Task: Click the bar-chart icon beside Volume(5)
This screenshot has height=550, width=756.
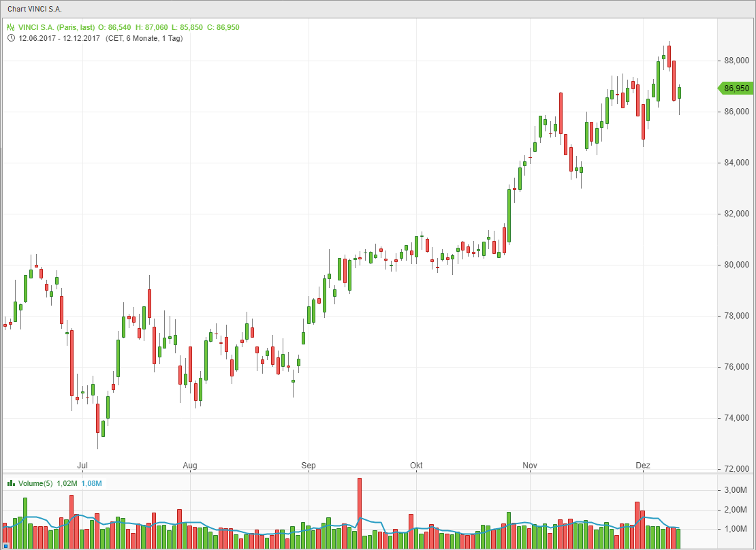Action: (x=11, y=483)
